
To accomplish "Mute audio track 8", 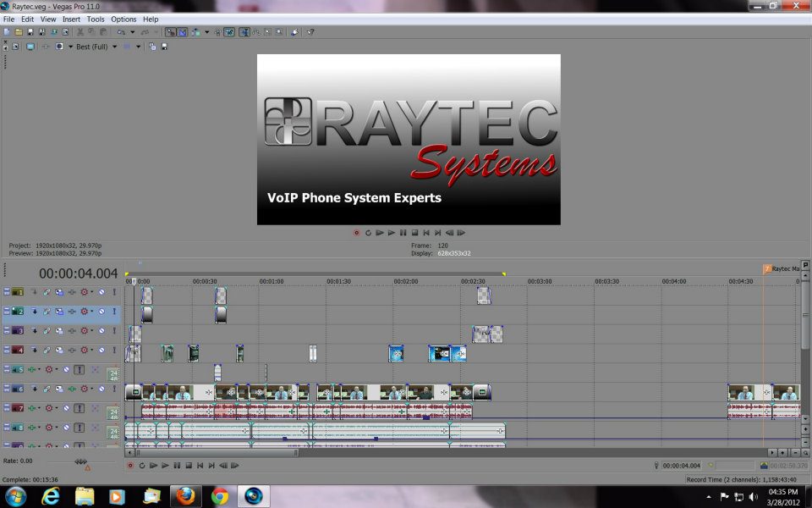I will coord(66,428).
